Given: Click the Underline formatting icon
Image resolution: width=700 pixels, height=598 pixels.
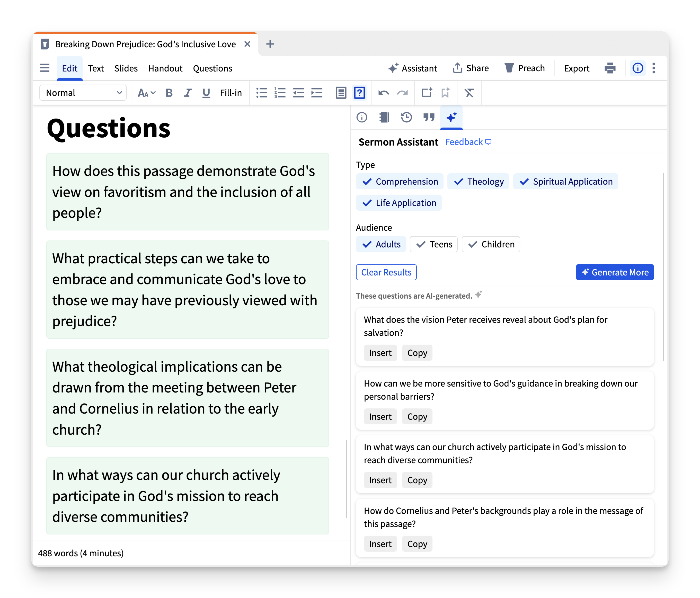Looking at the screenshot, I should point(206,93).
